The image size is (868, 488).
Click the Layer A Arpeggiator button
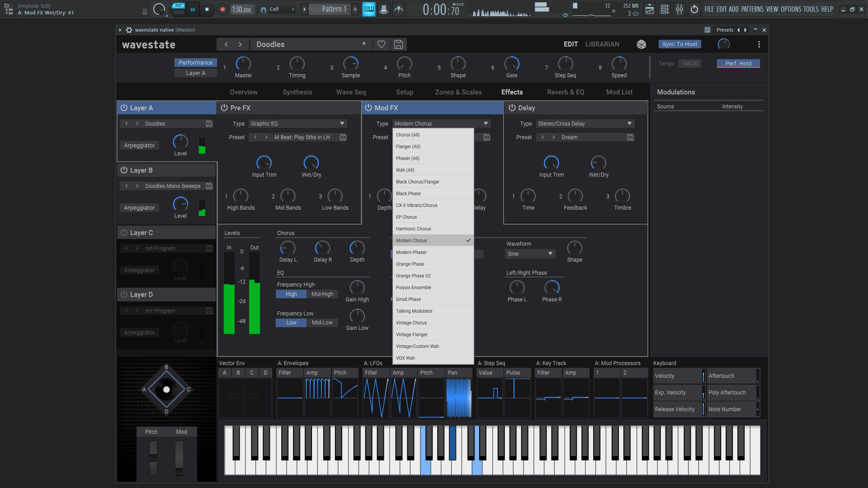pos(139,145)
